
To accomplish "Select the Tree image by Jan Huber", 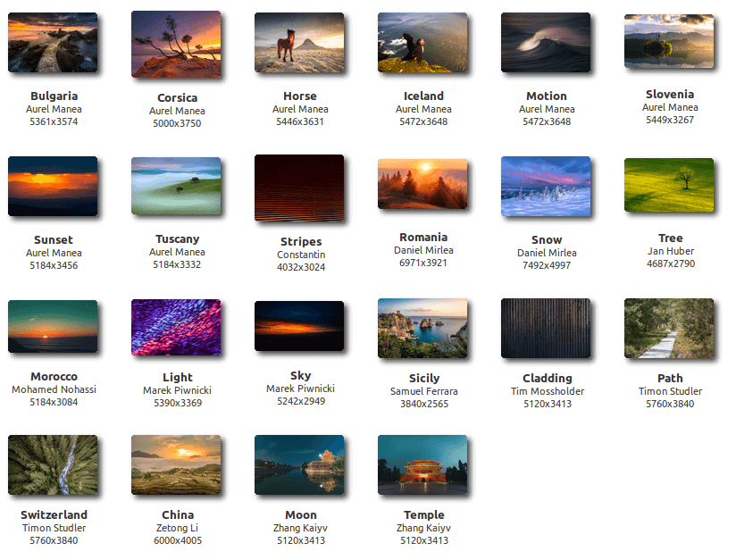I will tap(670, 185).
